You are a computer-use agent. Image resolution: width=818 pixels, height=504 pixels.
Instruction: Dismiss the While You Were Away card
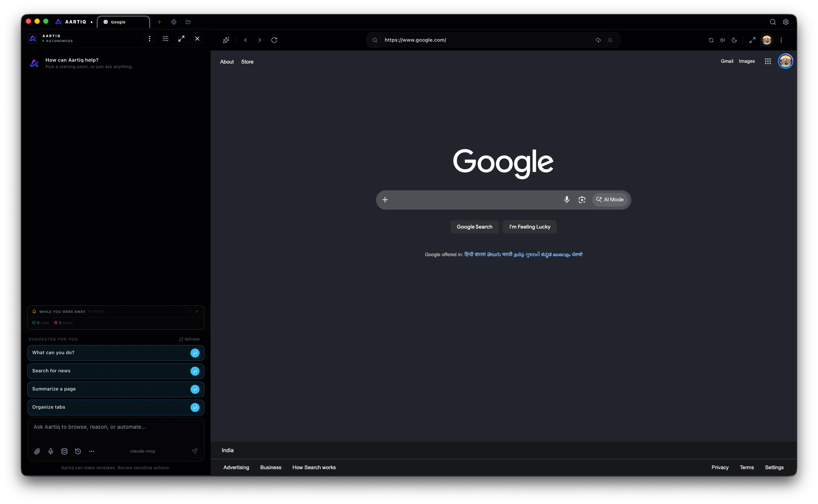[197, 312]
